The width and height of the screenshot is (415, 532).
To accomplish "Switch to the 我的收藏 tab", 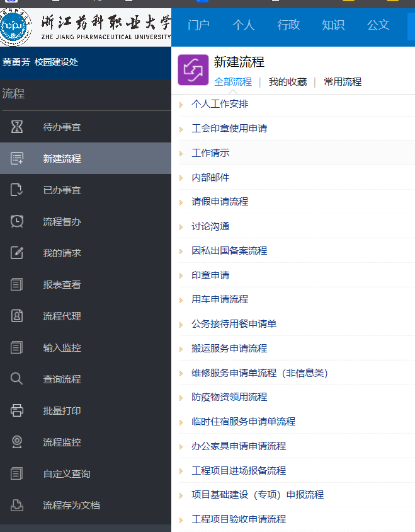I will click(x=288, y=82).
